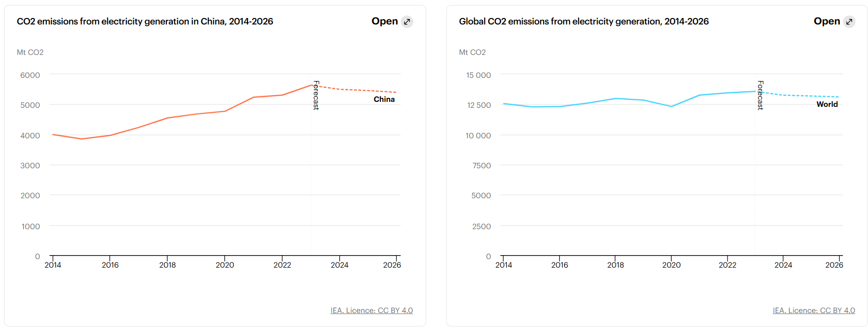Follow the IEA Licence CC BY 4.0 link on left chart
The width and height of the screenshot is (868, 332).
[x=372, y=310]
